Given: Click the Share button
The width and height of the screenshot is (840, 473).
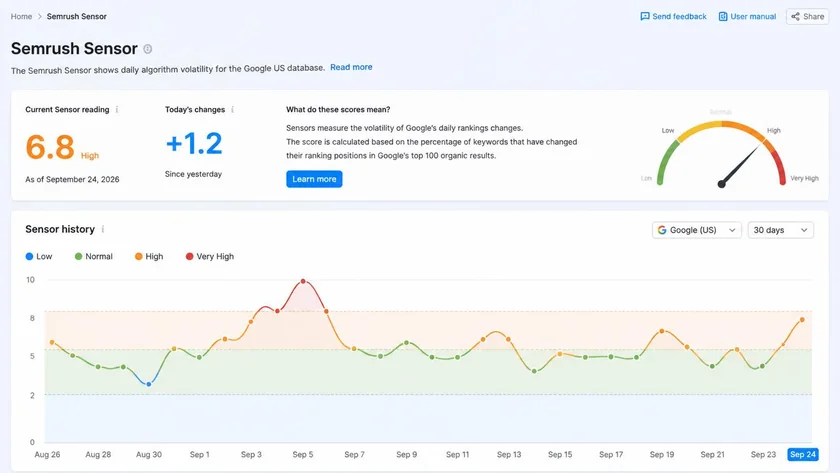Looking at the screenshot, I should pos(807,17).
